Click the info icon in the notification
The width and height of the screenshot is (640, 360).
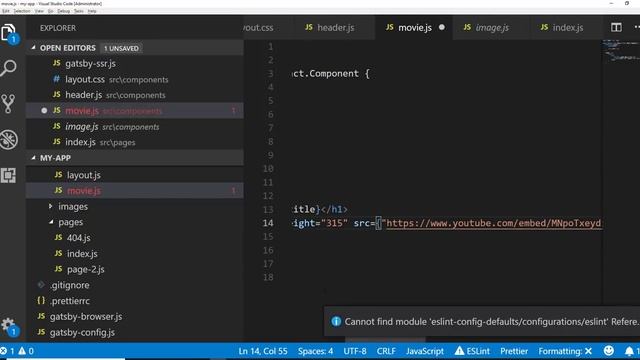[x=336, y=322]
